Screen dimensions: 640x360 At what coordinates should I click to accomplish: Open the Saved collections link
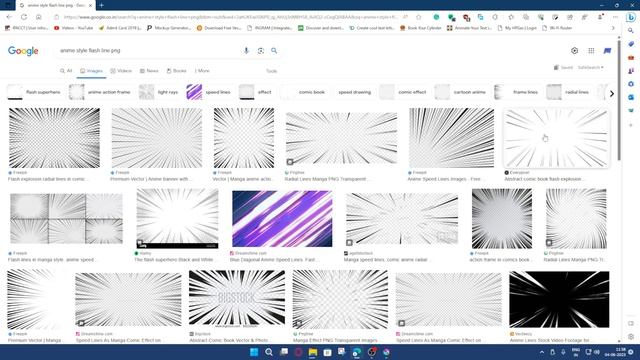click(x=563, y=67)
